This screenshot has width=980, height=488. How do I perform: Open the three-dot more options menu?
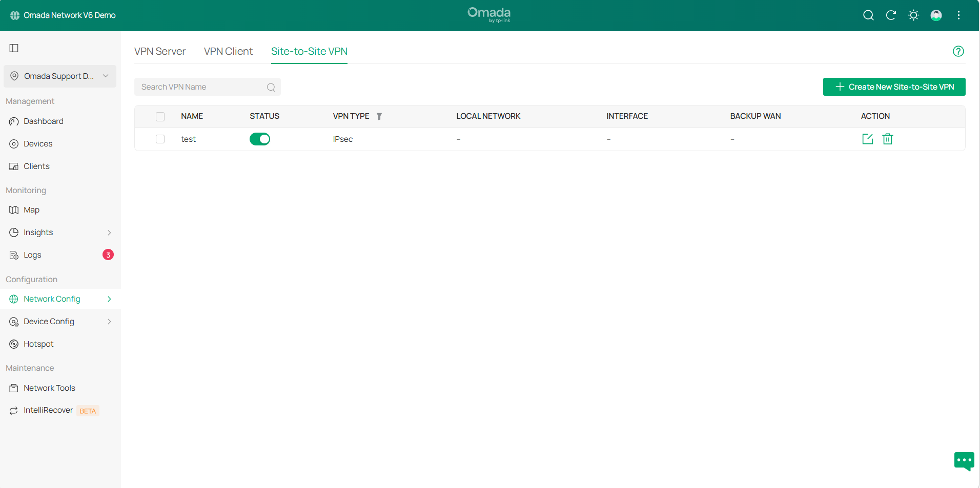(x=958, y=15)
